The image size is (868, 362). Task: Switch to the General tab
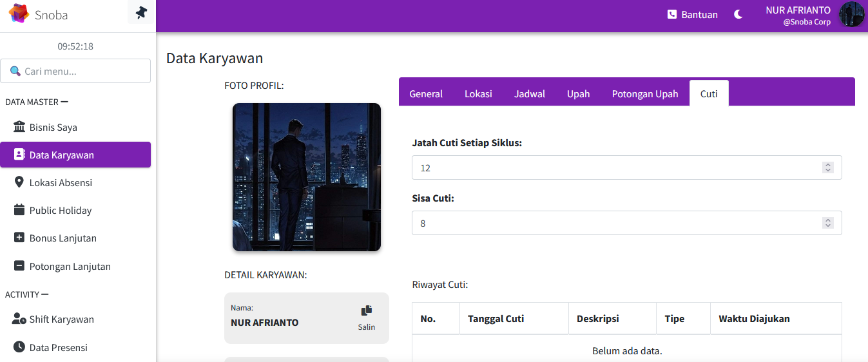pyautogui.click(x=426, y=93)
